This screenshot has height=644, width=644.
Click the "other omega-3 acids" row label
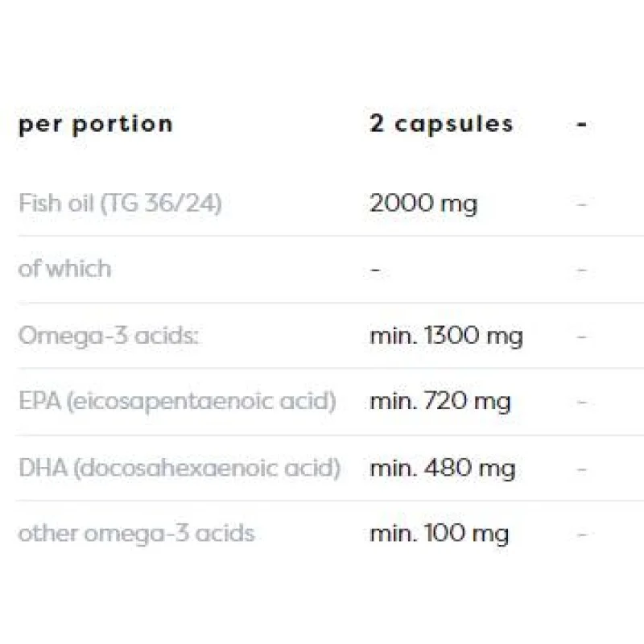tap(136, 533)
